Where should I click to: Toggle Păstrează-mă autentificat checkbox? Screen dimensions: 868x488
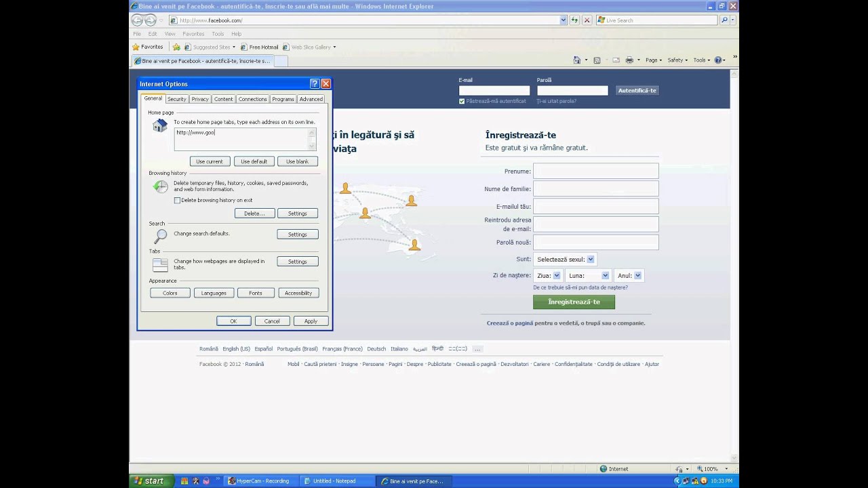pyautogui.click(x=462, y=101)
